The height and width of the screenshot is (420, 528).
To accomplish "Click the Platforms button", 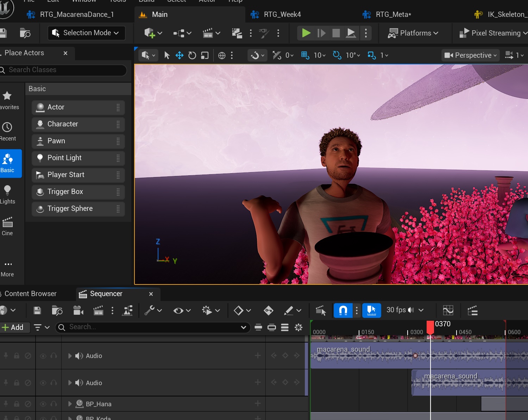I will (x=413, y=33).
